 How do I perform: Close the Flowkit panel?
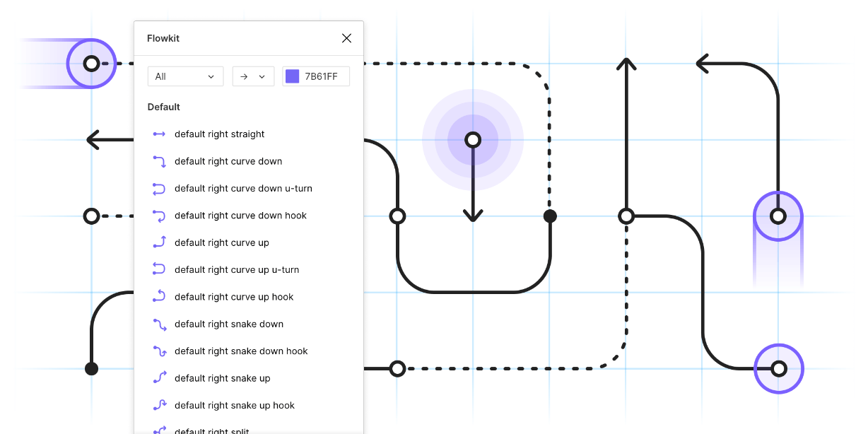pos(346,38)
